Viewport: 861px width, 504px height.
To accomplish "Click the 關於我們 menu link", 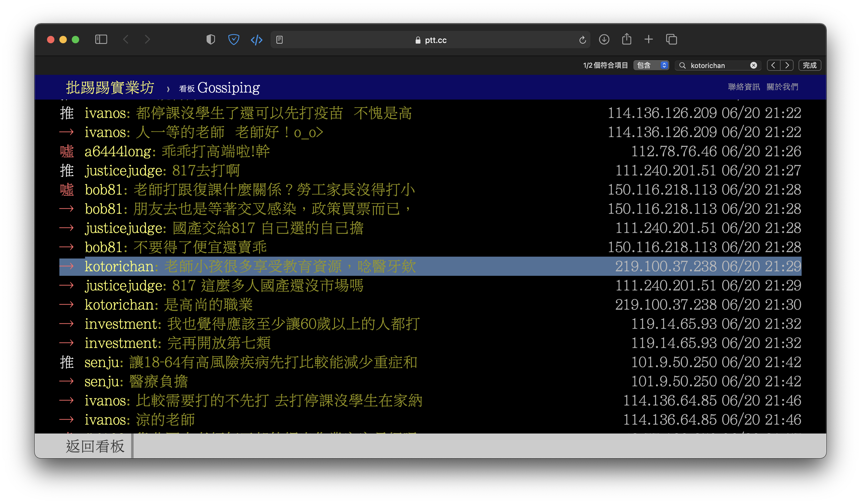I will [782, 87].
